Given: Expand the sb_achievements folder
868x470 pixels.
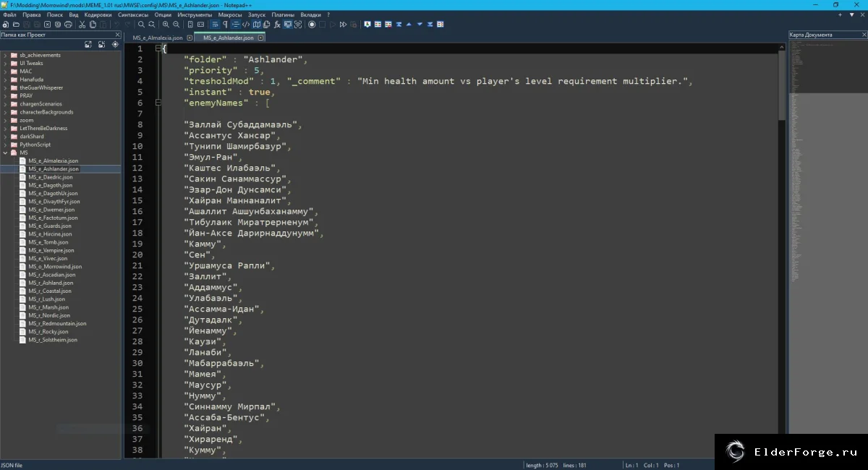Looking at the screenshot, I should (x=5, y=55).
